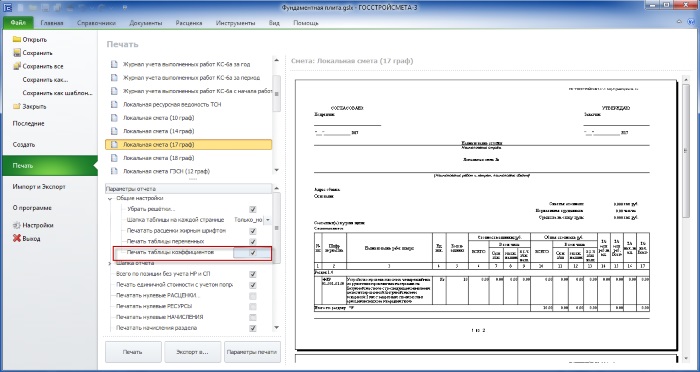Screen dimensions: 700x372
Task: Click the local estimate preview page
Action: (485, 214)
